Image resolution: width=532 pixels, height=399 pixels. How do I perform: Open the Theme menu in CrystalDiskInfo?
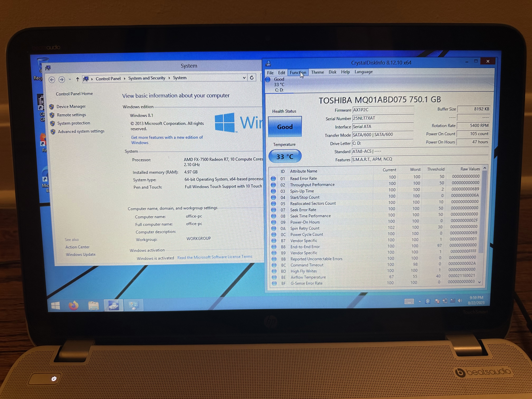tap(317, 72)
